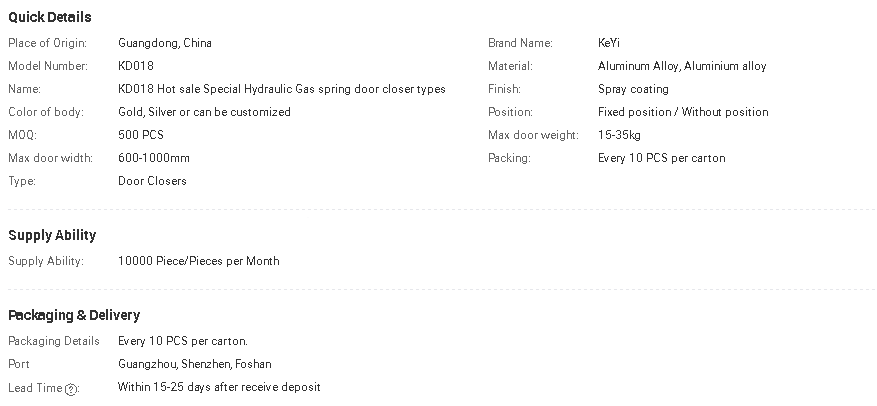
Task: Click the Quick Details heading
Action: point(50,17)
